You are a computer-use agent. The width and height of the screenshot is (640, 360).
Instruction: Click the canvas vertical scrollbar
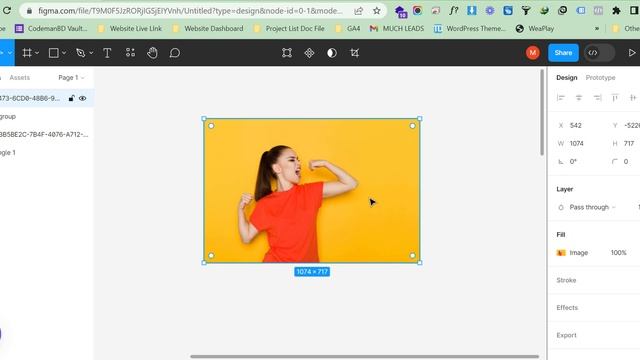tap(542, 112)
